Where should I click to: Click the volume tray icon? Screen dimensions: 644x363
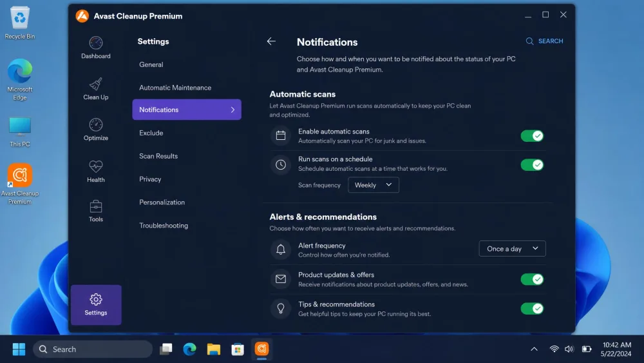pyautogui.click(x=569, y=349)
